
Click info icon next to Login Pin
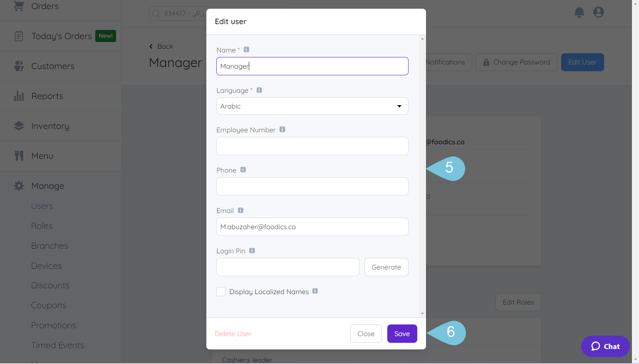click(252, 250)
